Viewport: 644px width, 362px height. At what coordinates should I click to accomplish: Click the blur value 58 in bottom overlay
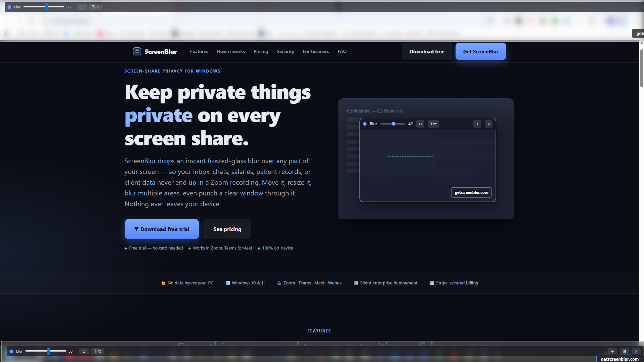(71, 351)
